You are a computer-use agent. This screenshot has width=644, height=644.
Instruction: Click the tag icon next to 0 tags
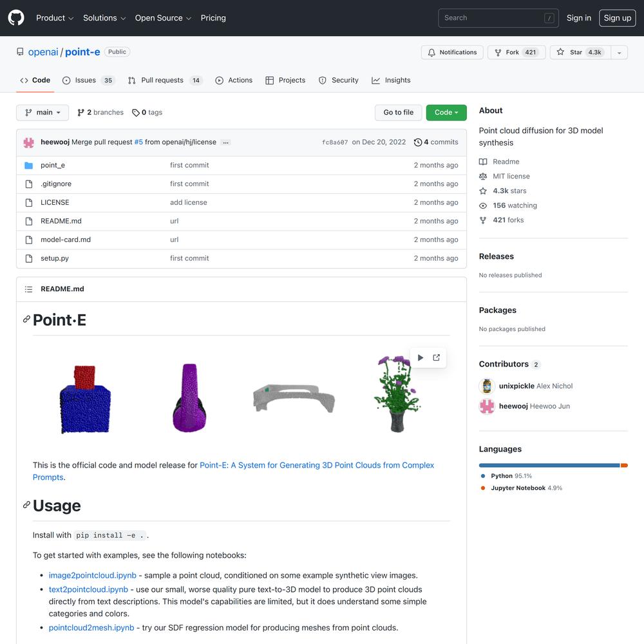[x=135, y=113]
